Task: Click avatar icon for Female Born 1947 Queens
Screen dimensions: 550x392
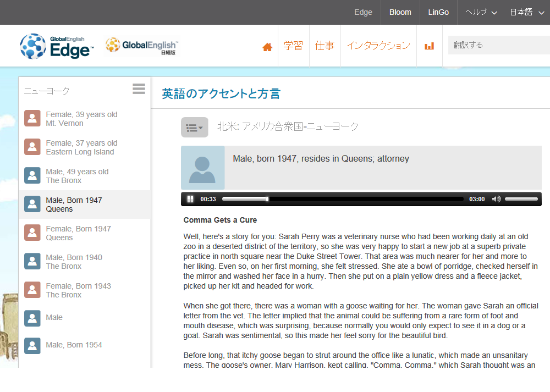Action: point(32,233)
